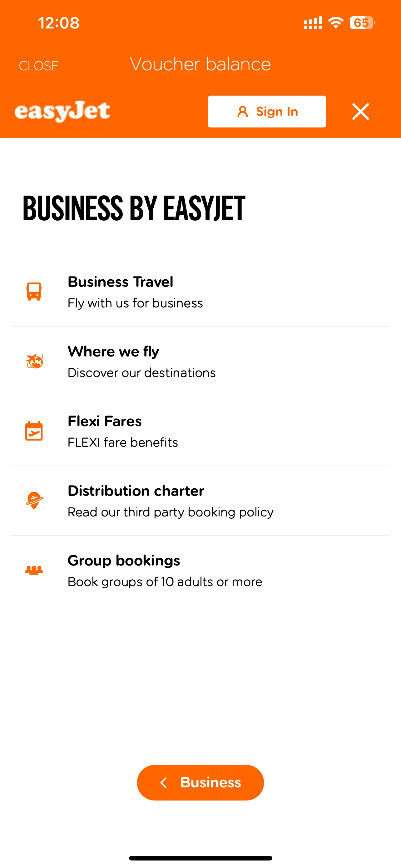Tap Book groups of 10 adults text
The width and height of the screenshot is (401, 868).
point(165,582)
